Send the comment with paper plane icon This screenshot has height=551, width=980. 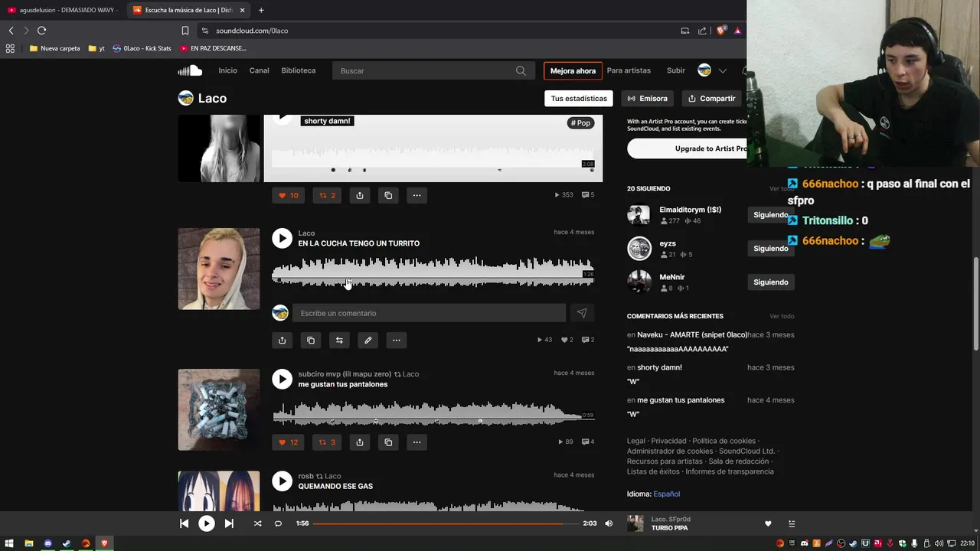click(582, 313)
